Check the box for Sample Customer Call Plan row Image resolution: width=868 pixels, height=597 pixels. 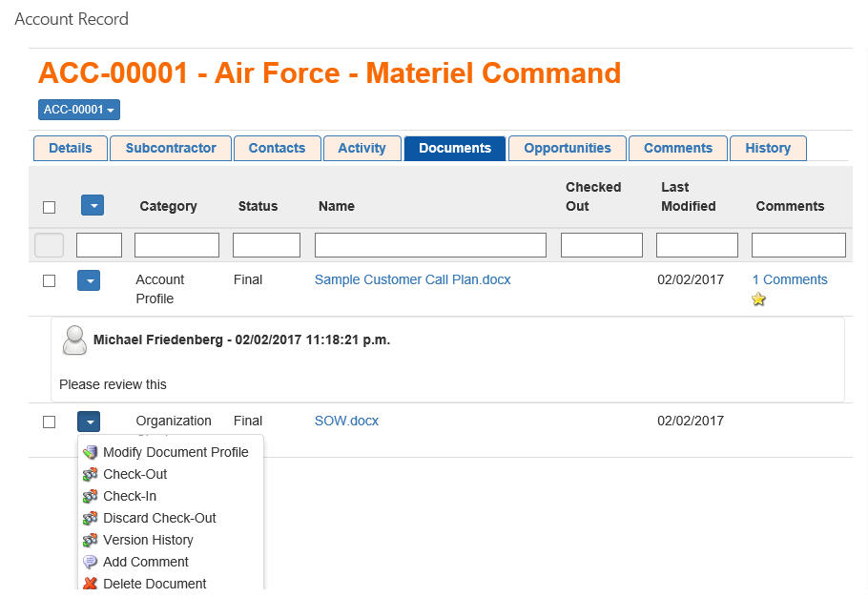click(50, 280)
